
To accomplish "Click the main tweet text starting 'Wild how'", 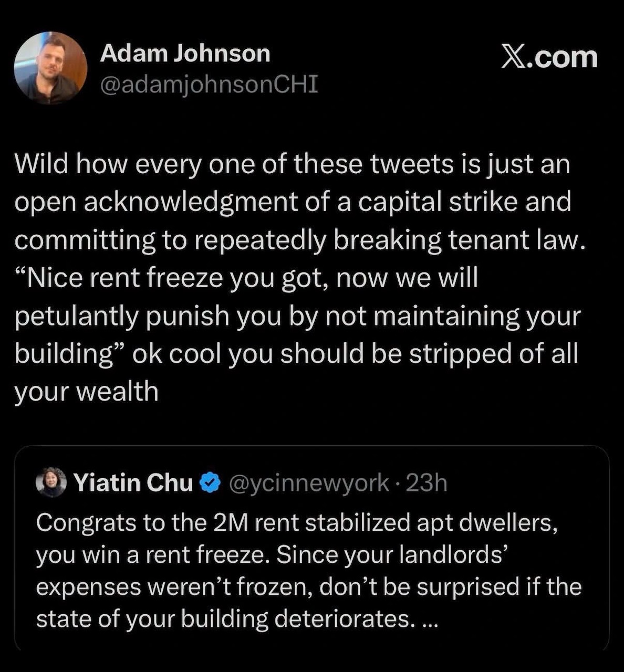I will [x=299, y=277].
